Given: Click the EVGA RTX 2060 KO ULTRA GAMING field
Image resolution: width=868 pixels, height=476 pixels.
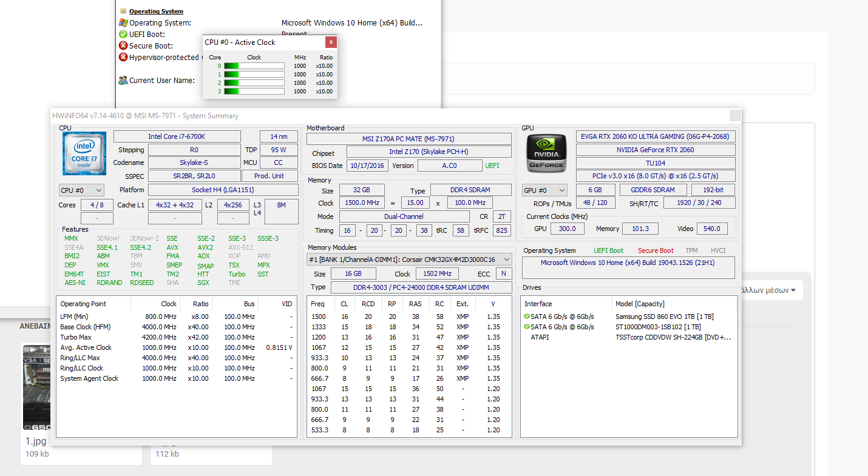Looking at the screenshot, I should pyautogui.click(x=656, y=136).
